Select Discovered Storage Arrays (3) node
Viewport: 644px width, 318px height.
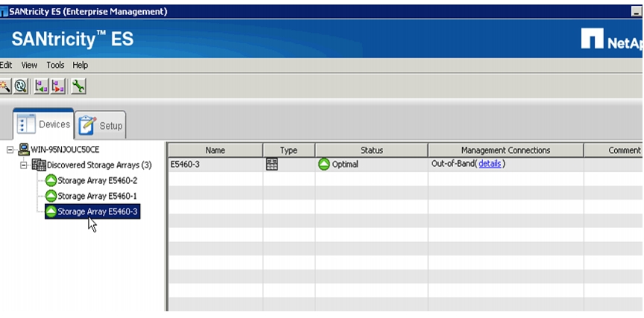point(99,165)
